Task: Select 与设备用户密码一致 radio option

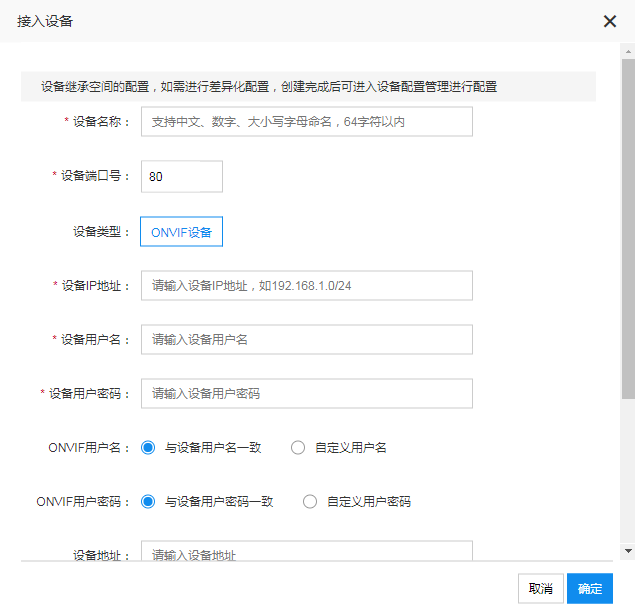Action: 148,501
